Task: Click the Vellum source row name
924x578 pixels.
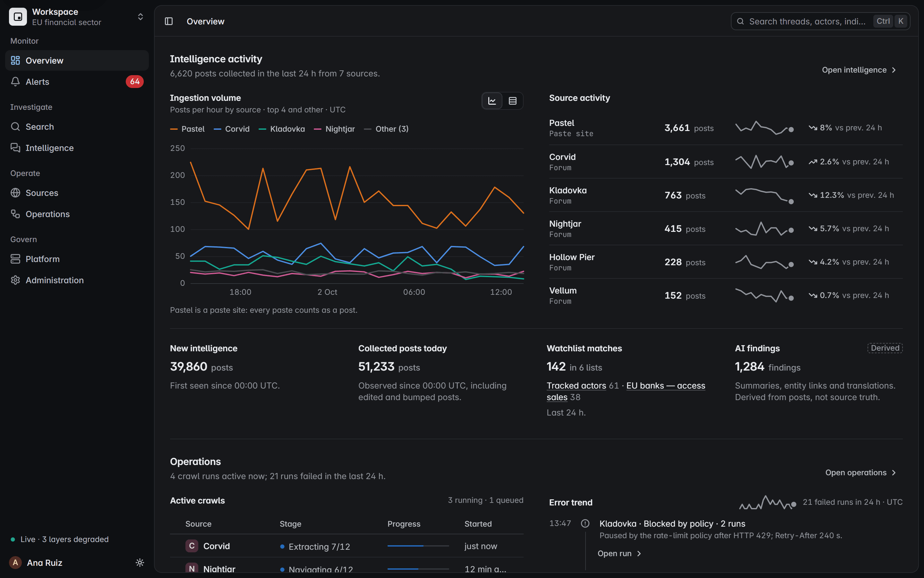Action: coord(563,291)
